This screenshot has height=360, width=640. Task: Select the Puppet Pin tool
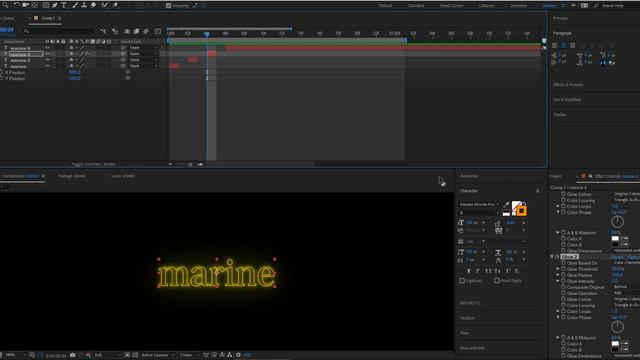[115, 5]
